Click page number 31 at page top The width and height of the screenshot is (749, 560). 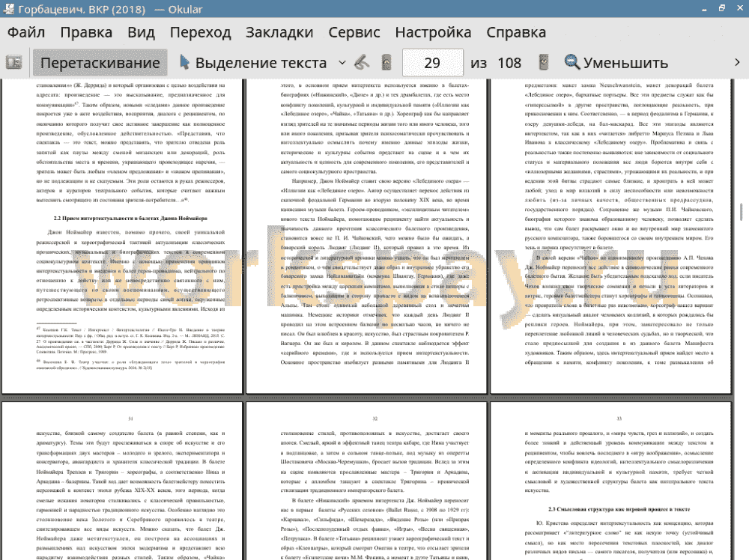(x=130, y=419)
